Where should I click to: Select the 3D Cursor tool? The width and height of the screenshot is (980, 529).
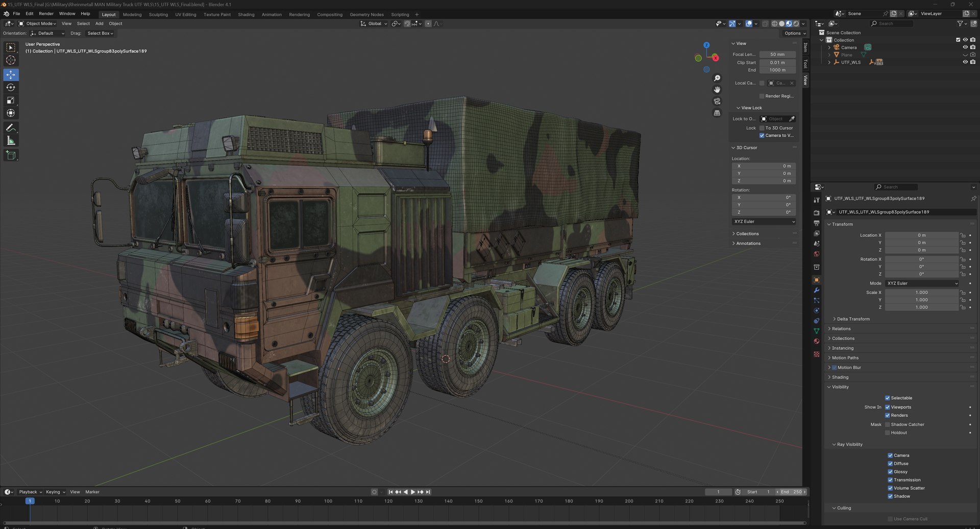coord(11,60)
